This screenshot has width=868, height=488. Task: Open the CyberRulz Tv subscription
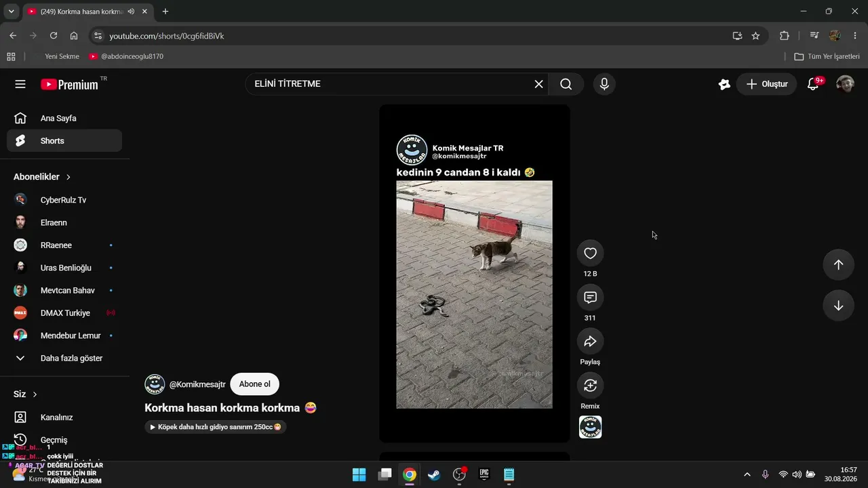(x=64, y=200)
